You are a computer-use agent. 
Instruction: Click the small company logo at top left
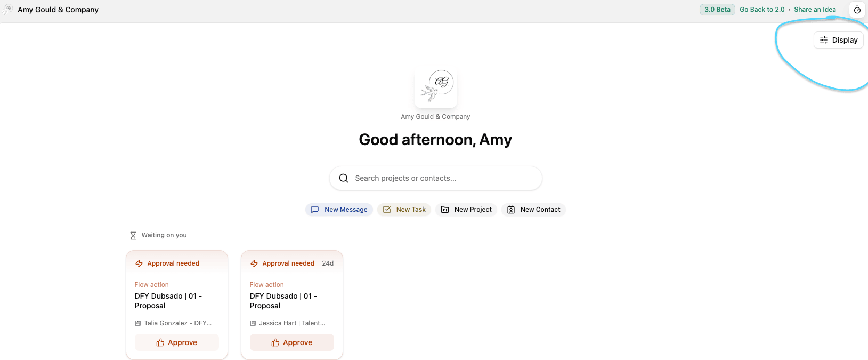tap(7, 10)
